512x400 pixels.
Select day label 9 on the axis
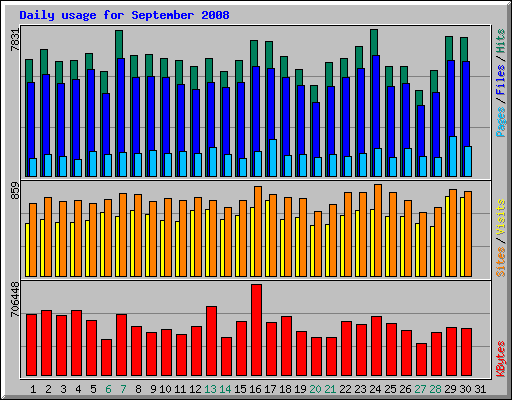point(153,389)
